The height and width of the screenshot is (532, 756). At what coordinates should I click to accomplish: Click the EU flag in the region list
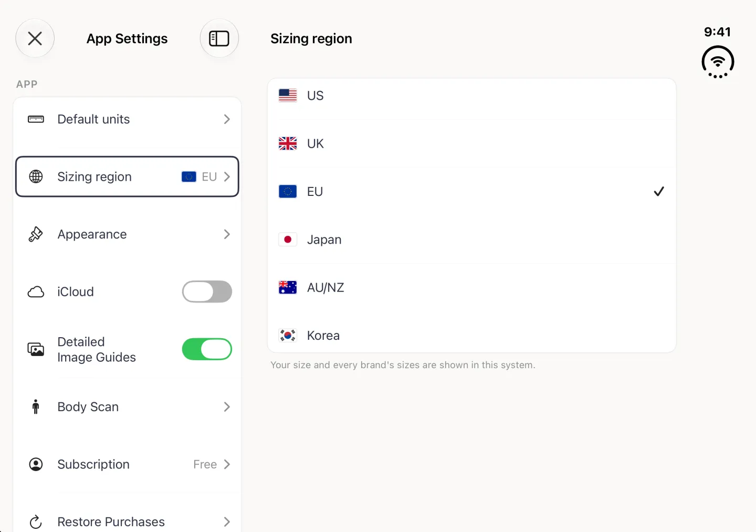[288, 192]
